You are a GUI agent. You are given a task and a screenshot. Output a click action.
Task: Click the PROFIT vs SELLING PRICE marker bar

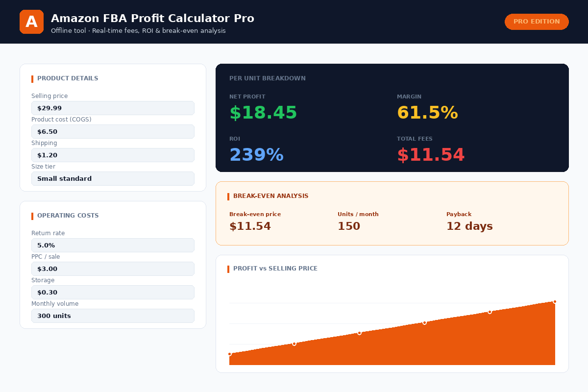pyautogui.click(x=229, y=269)
